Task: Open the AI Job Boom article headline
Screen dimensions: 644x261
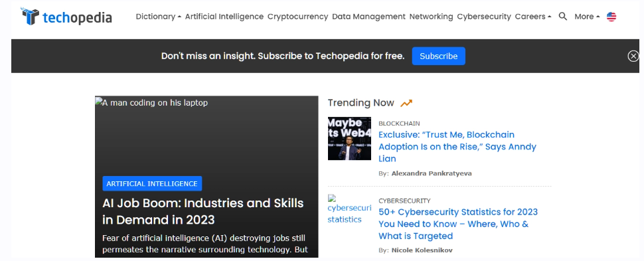Action: coord(203,211)
